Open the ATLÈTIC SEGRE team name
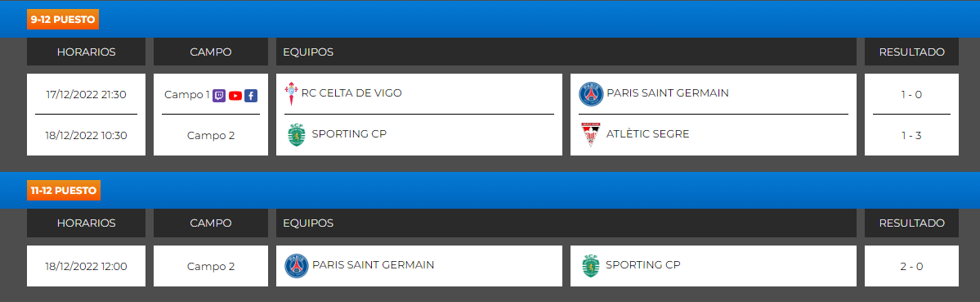 (x=647, y=133)
